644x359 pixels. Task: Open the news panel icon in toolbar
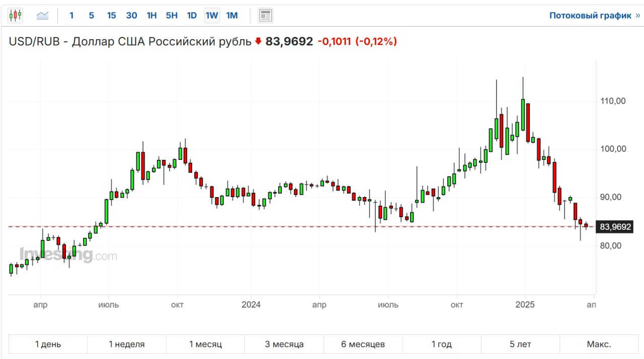pyautogui.click(x=265, y=16)
